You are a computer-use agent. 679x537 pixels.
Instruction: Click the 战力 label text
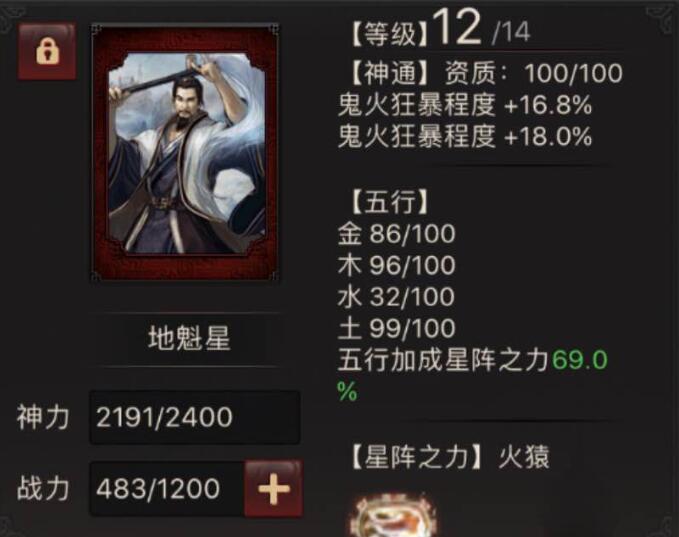43,489
